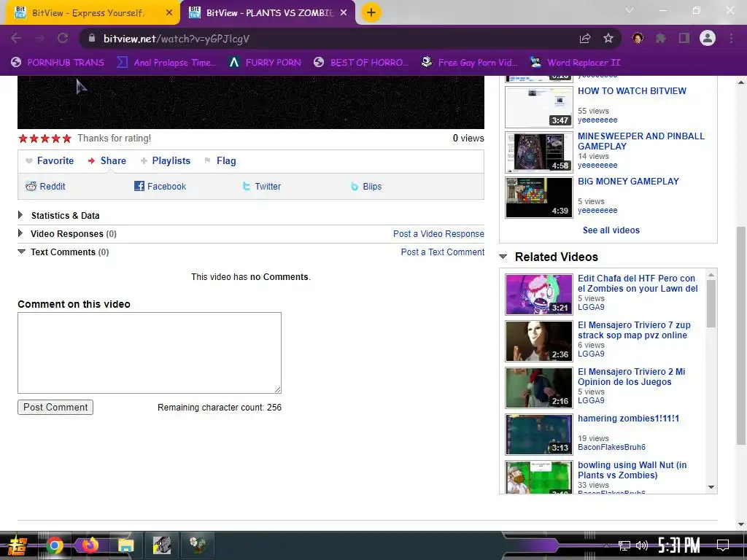Switch to BitView - Express Yourself tab
Image resolution: width=747 pixels, height=560 pixels.
88,13
